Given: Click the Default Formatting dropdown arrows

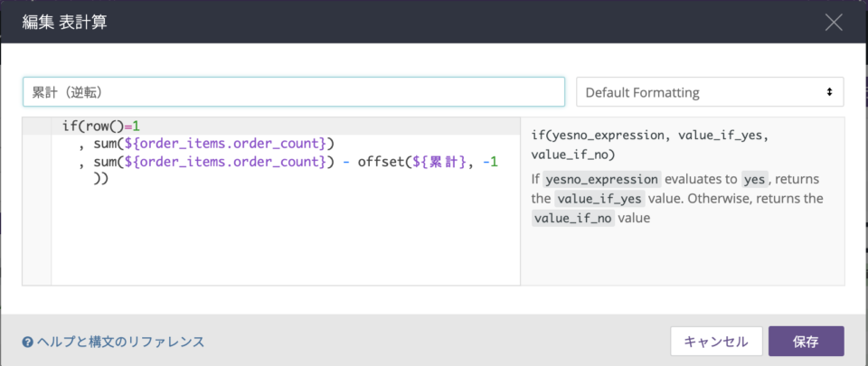Looking at the screenshot, I should pyautogui.click(x=829, y=92).
